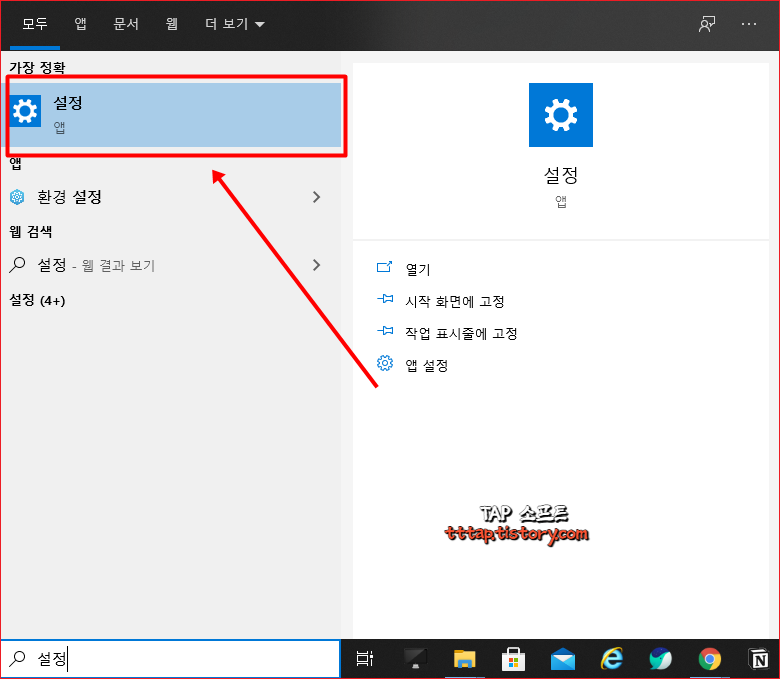Switch to the 웹 tab

(172, 24)
